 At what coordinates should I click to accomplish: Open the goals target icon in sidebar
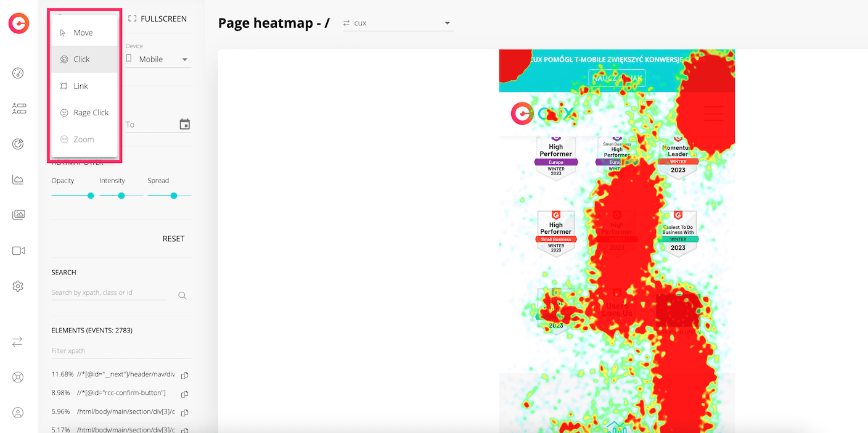pos(18,144)
